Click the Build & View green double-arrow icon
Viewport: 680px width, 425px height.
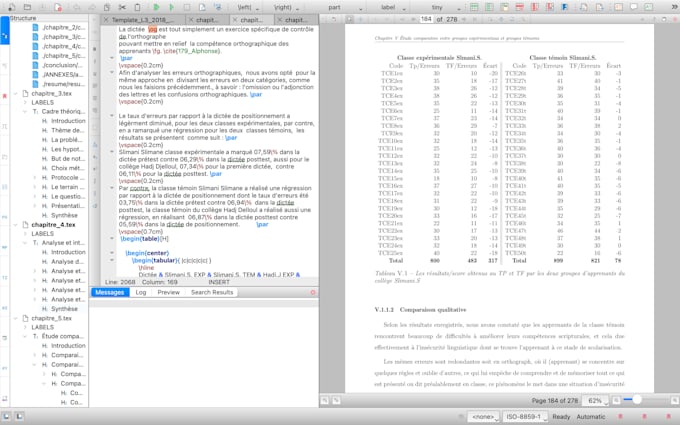click(x=156, y=7)
